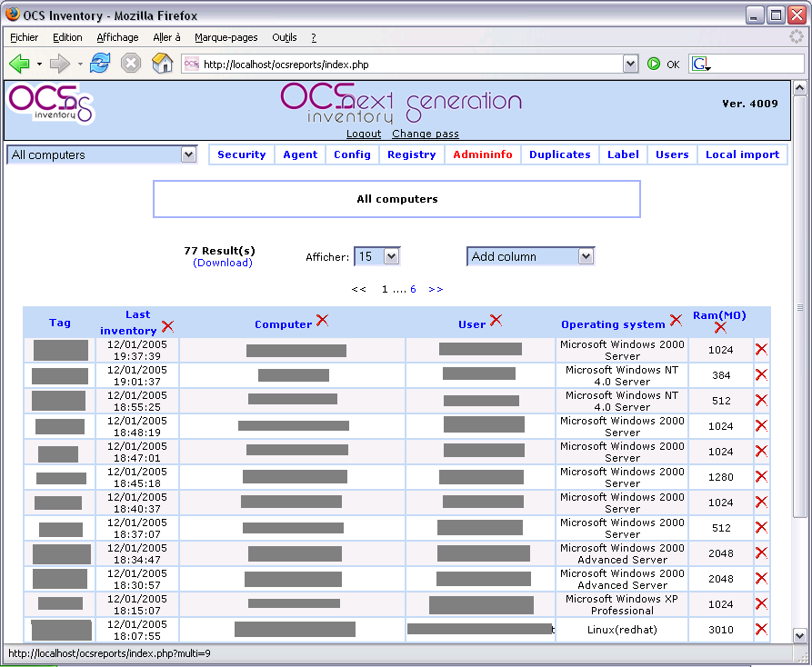The height and width of the screenshot is (667, 812).
Task: Remove the Computer column with red X
Action: pyautogui.click(x=322, y=320)
